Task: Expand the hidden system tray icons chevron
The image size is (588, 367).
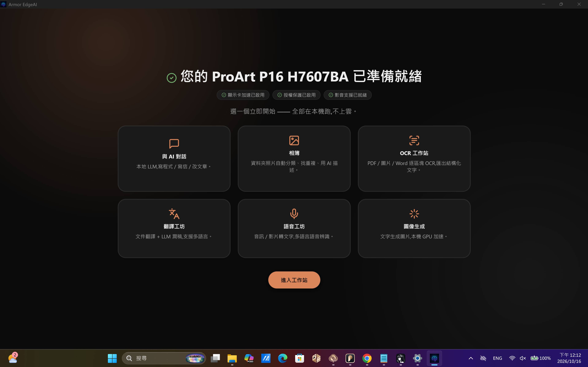Action: [x=471, y=358]
